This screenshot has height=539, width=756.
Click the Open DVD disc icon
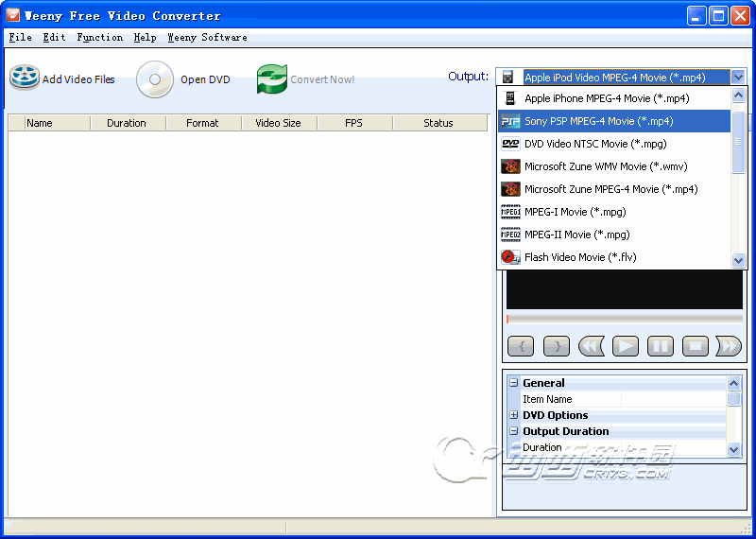(154, 79)
